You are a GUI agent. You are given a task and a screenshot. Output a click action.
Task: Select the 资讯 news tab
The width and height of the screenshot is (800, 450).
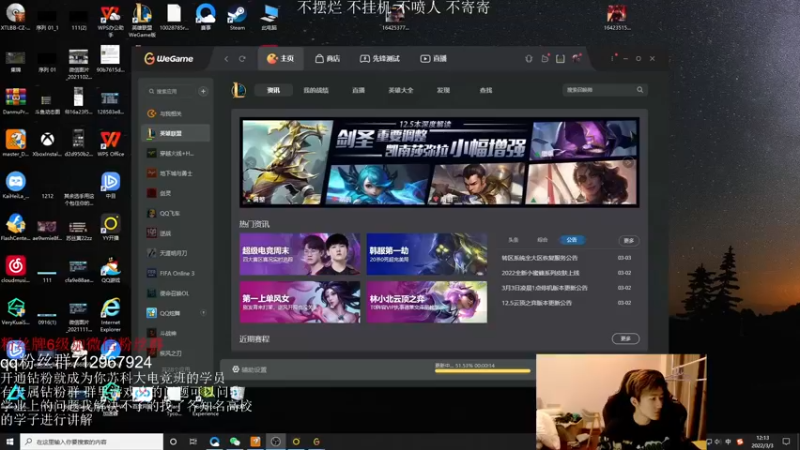273,90
